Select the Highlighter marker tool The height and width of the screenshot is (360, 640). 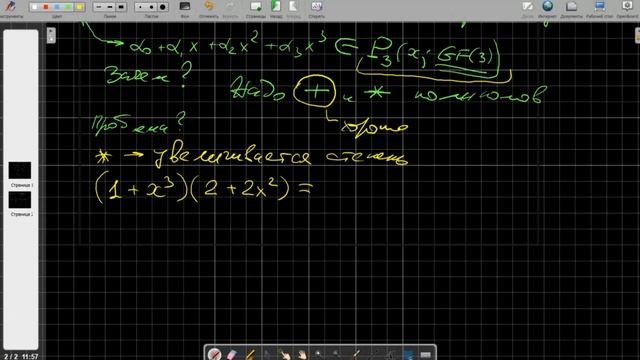(250, 354)
